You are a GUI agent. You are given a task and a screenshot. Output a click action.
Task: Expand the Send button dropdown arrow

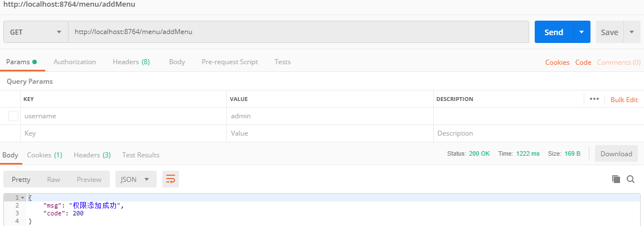click(581, 32)
